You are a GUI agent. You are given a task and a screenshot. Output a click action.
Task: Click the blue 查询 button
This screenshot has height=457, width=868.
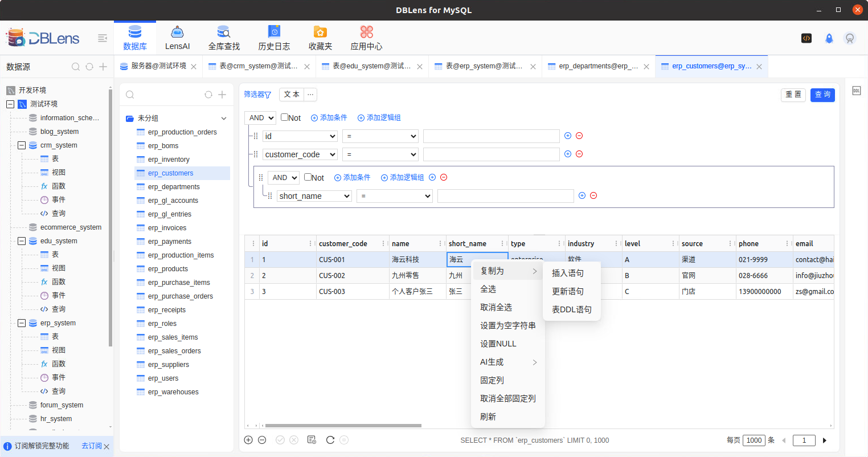(x=822, y=95)
